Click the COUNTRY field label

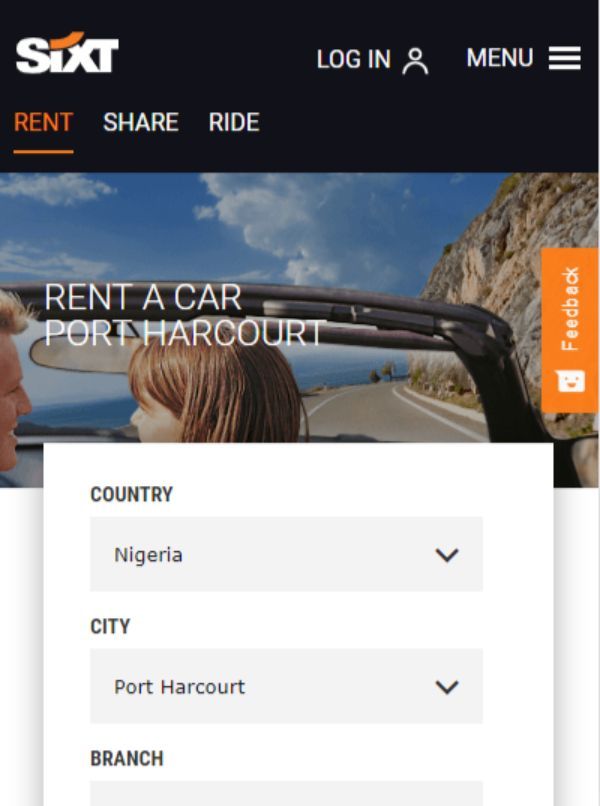point(132,494)
